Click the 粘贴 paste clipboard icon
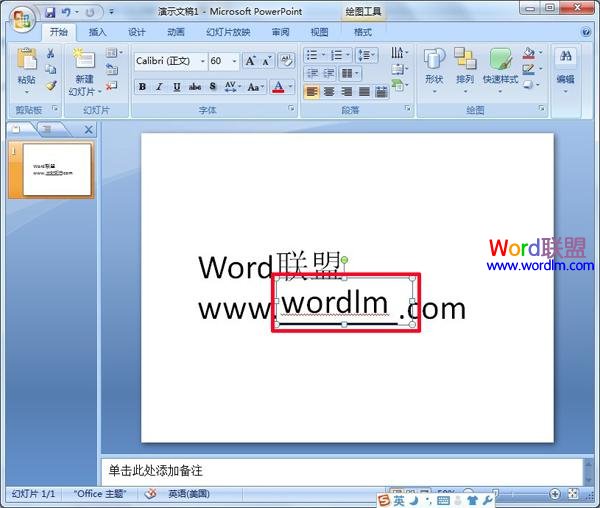Image resolution: width=600 pixels, height=508 pixels. [26, 60]
